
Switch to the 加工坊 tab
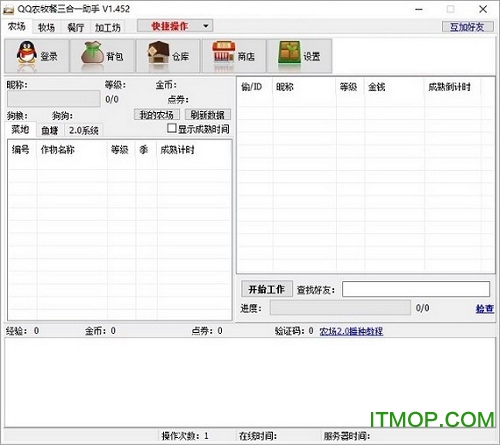[108, 27]
